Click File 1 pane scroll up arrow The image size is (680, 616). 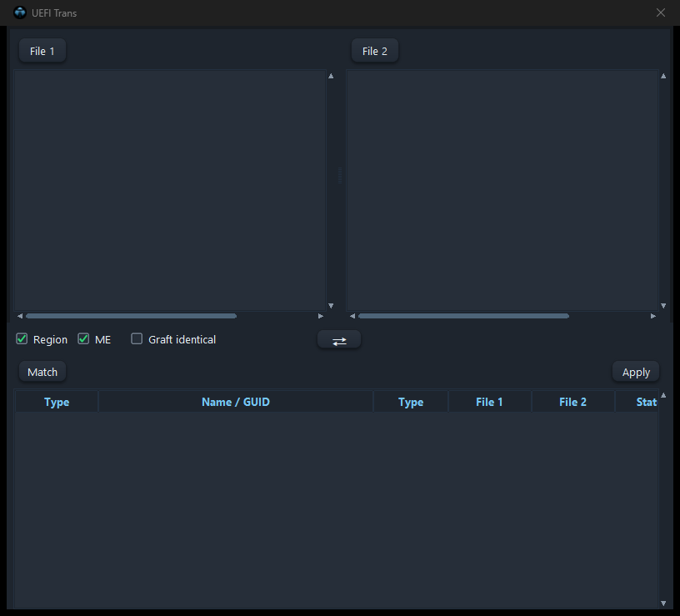[x=331, y=76]
